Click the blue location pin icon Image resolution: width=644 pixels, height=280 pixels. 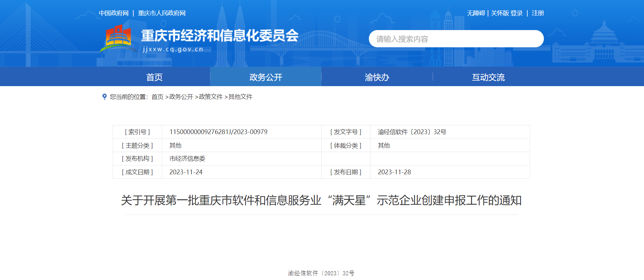tap(105, 97)
